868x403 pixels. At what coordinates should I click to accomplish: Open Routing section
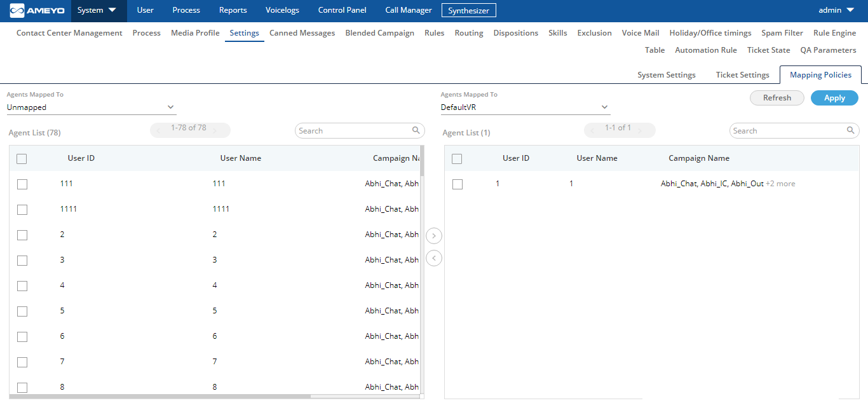(x=469, y=33)
